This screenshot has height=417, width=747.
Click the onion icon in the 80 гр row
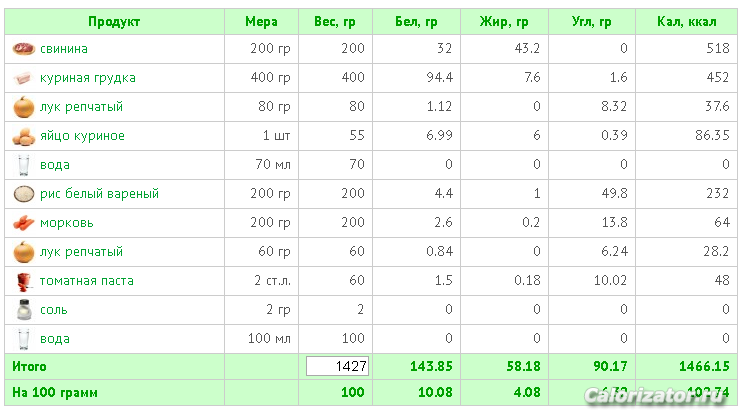(x=23, y=107)
